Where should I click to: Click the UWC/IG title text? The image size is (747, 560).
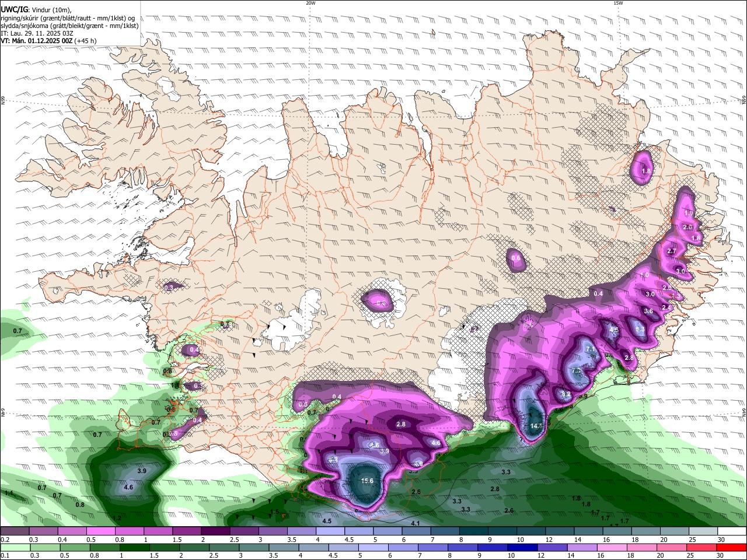pos(15,9)
